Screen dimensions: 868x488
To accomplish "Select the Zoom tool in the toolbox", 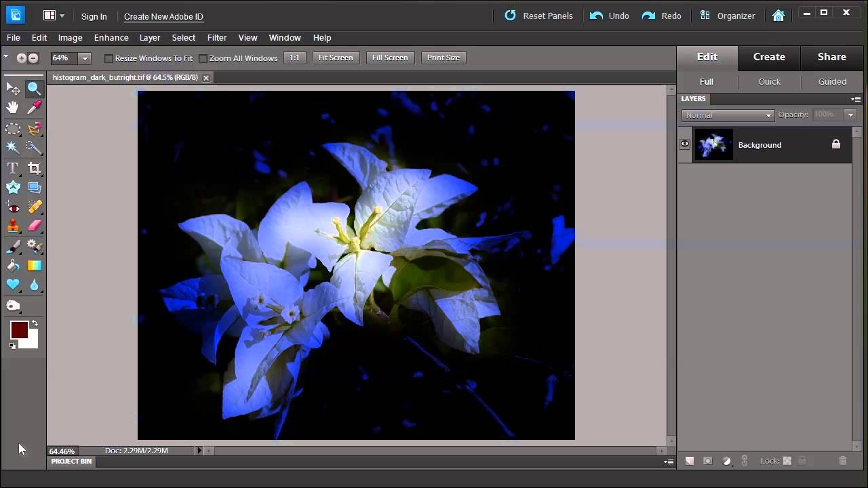I will pyautogui.click(x=34, y=88).
